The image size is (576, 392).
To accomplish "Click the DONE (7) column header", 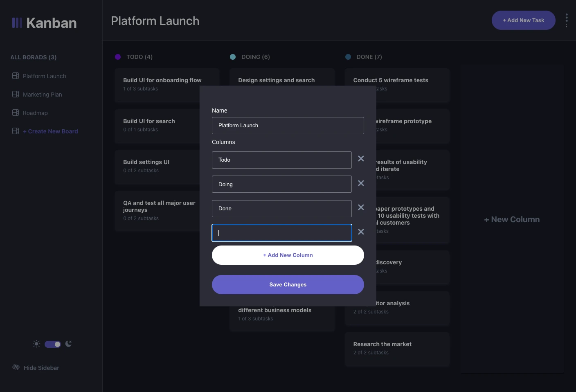I will [369, 57].
